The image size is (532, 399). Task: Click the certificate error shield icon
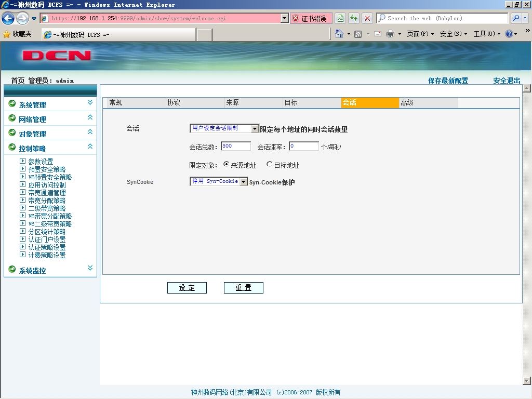pyautogui.click(x=296, y=19)
